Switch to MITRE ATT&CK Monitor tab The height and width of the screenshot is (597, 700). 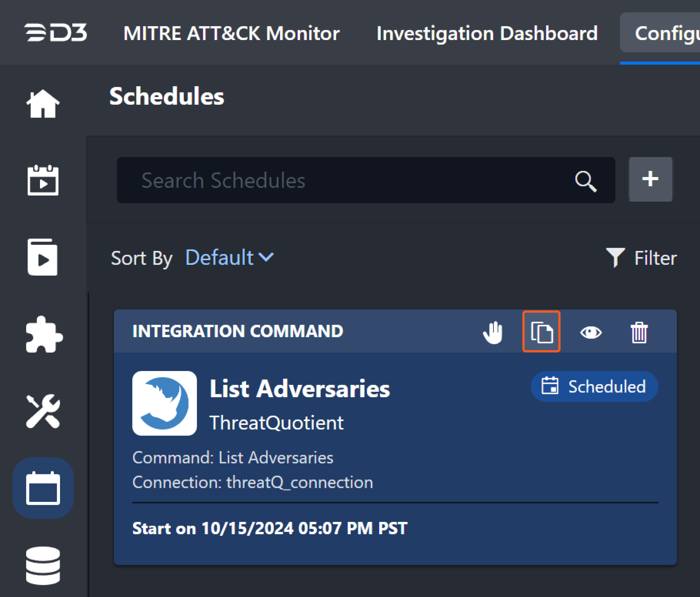(231, 33)
